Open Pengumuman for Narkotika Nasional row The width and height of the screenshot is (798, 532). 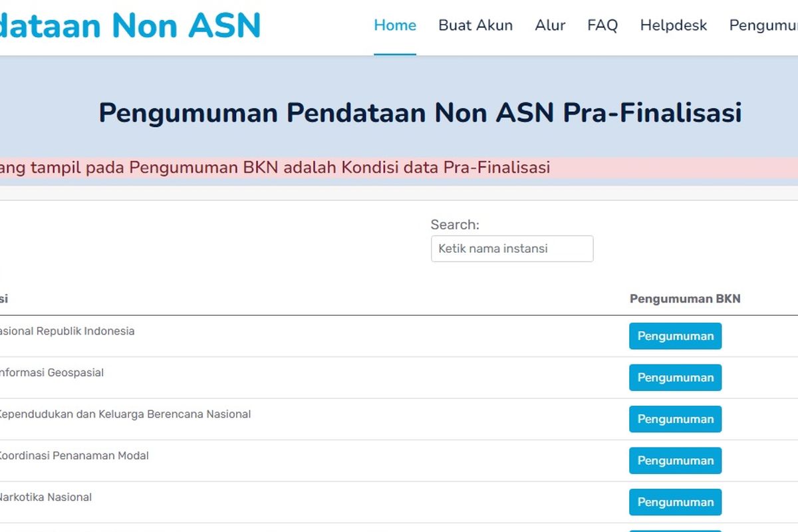tap(675, 502)
